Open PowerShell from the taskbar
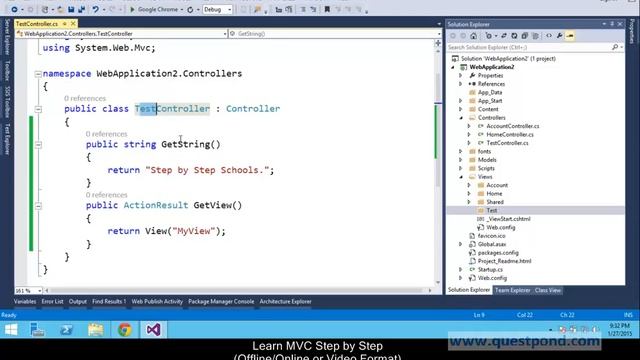This screenshot has height=360, width=640. [67, 329]
